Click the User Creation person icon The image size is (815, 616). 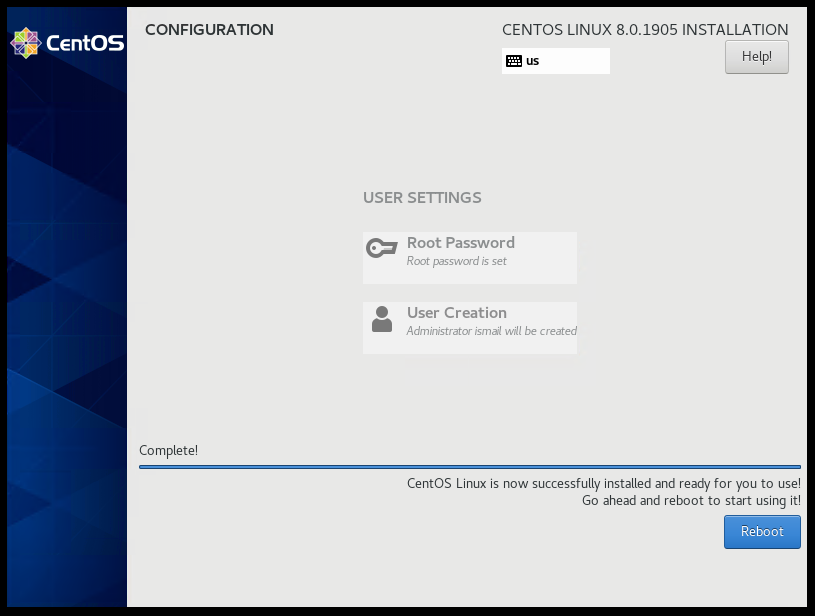[x=382, y=319]
